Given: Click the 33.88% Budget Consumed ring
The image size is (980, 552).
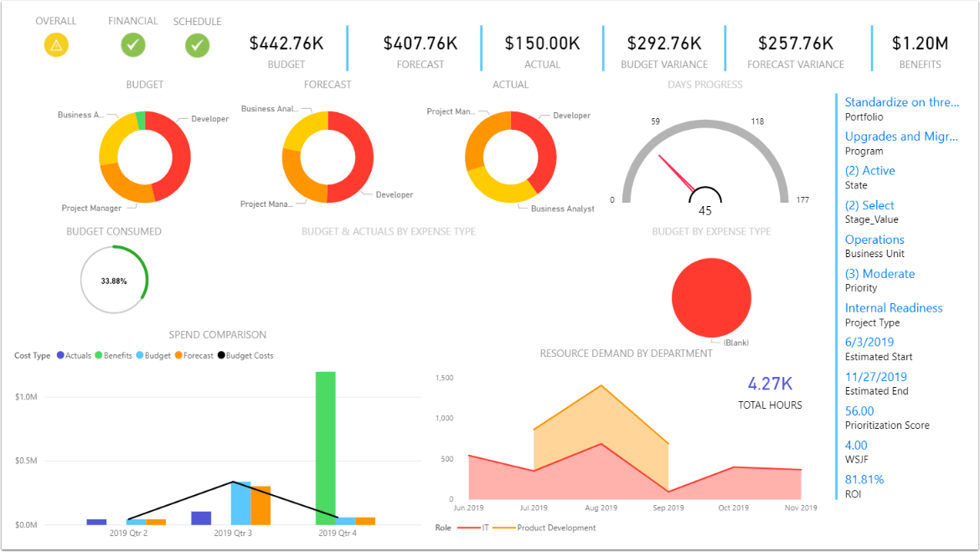Looking at the screenshot, I should pyautogui.click(x=115, y=280).
